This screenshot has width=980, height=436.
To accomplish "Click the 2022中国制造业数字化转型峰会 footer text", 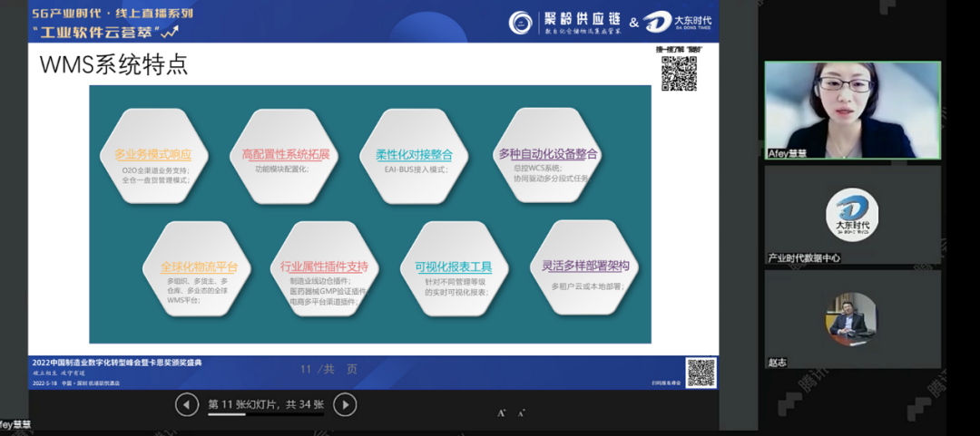I will (x=117, y=363).
